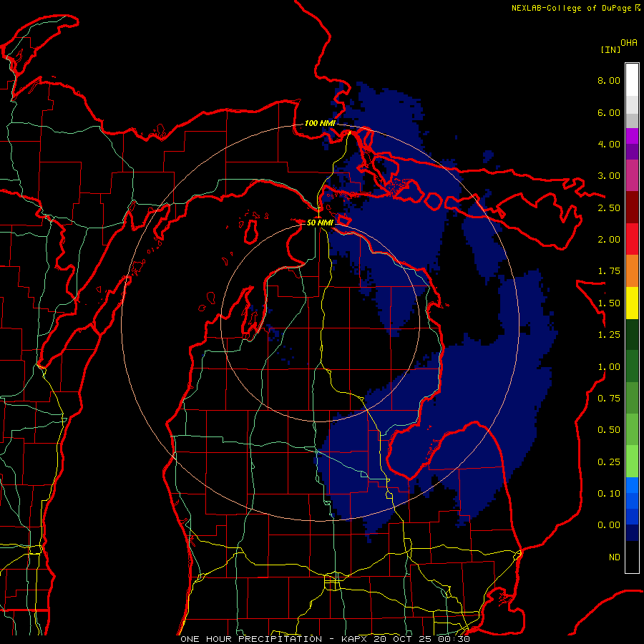Click the 8.00 legend value
Viewport: 644px width, 644px height.
point(609,80)
